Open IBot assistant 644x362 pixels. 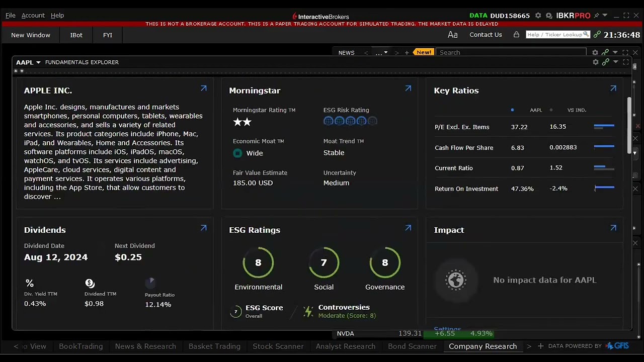(x=76, y=35)
